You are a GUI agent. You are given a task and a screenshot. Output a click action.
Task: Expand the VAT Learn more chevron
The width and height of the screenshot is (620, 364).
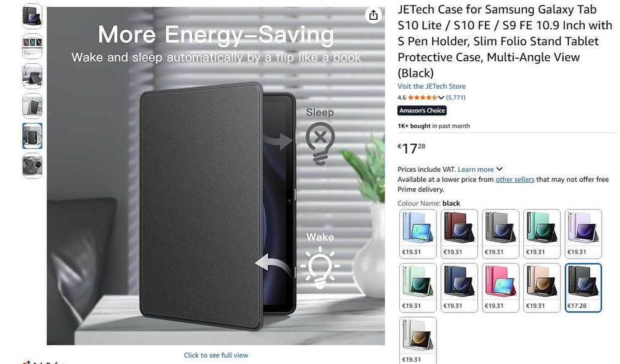point(499,169)
